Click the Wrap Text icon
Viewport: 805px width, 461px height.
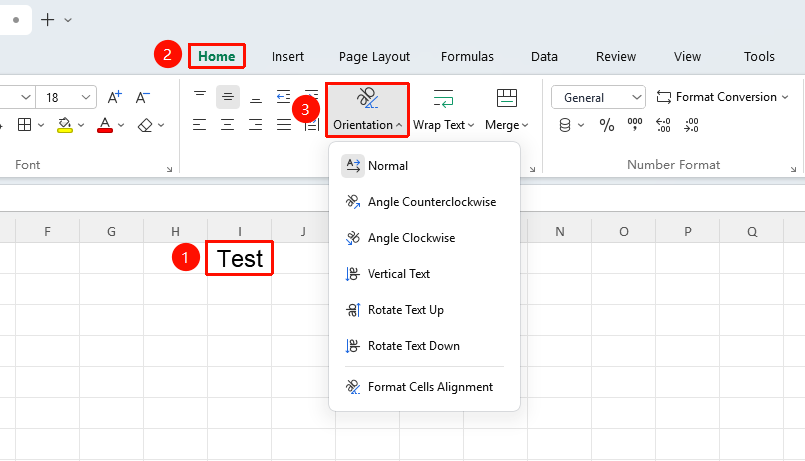tap(443, 98)
